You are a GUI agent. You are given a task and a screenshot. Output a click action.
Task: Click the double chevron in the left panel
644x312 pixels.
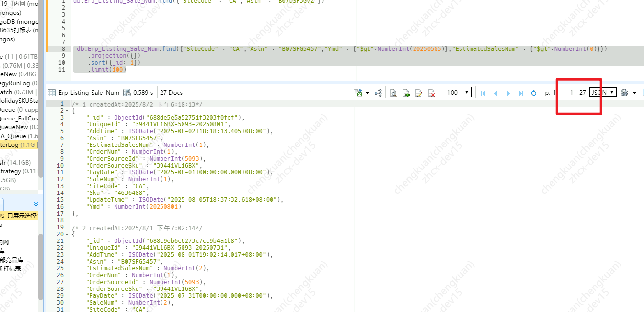36,204
